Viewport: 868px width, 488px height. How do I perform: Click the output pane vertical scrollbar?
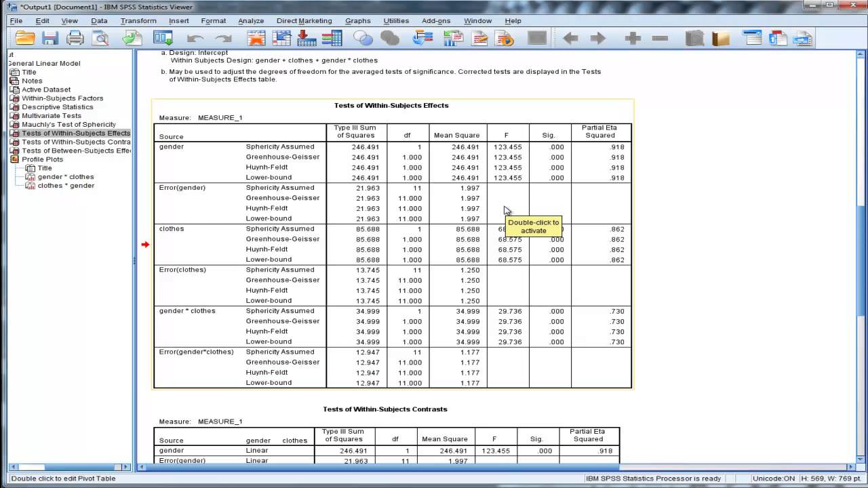click(861, 258)
